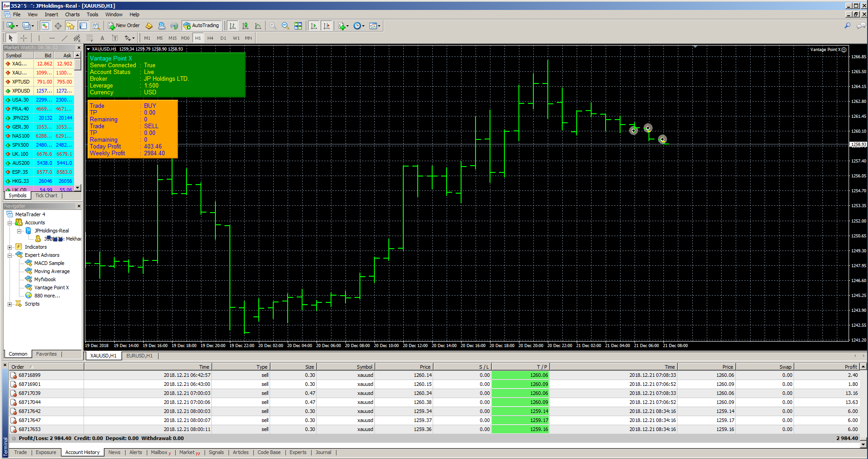Expand the Indicators tree node
Viewport: 868px width, 459px height.
point(9,247)
